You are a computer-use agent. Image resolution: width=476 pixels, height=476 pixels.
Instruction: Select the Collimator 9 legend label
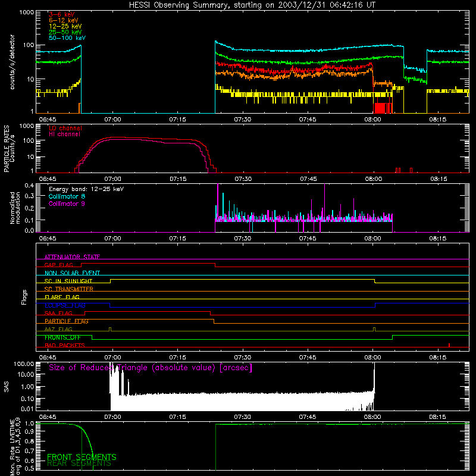coord(67,203)
